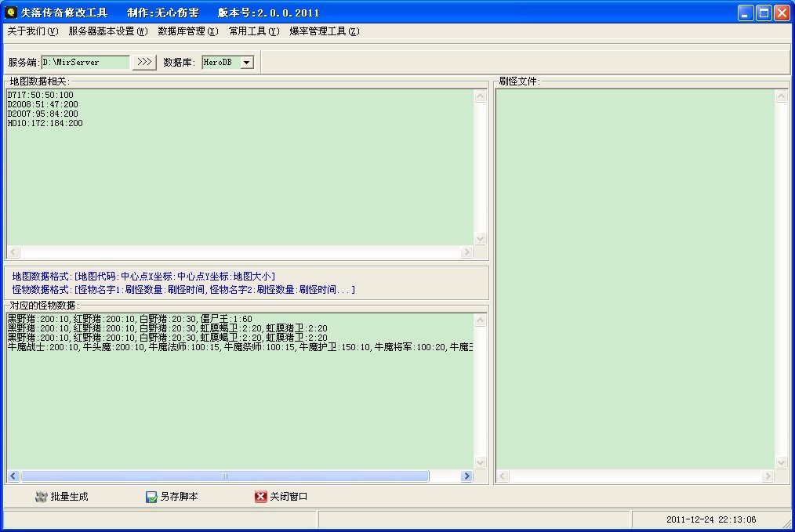This screenshot has height=532, width=795.
Task: Click the application icon in title bar
Action: (x=11, y=13)
